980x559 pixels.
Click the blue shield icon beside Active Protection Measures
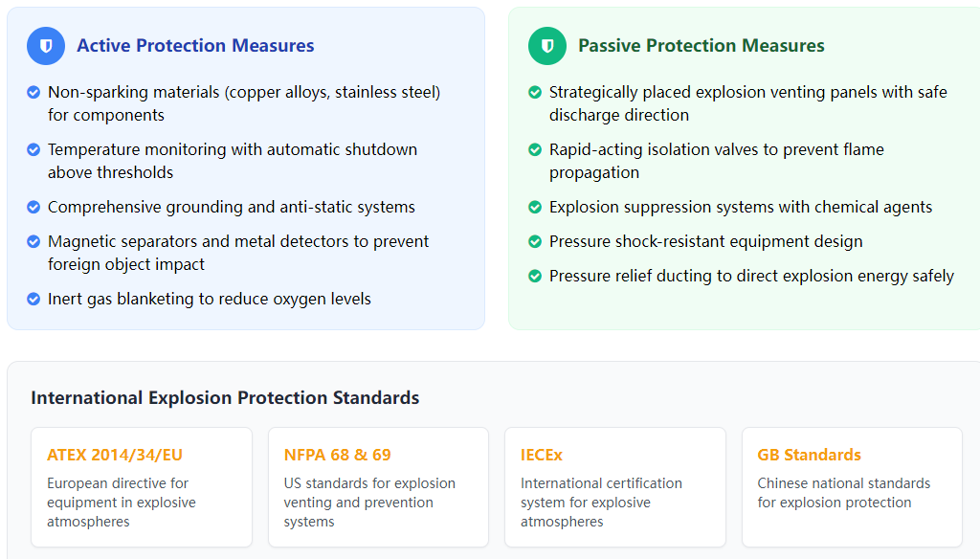click(46, 46)
